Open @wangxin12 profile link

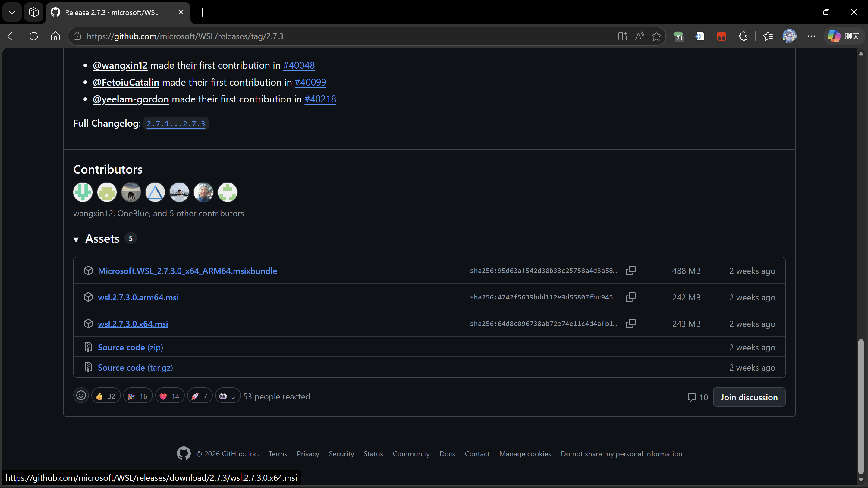pyautogui.click(x=120, y=65)
